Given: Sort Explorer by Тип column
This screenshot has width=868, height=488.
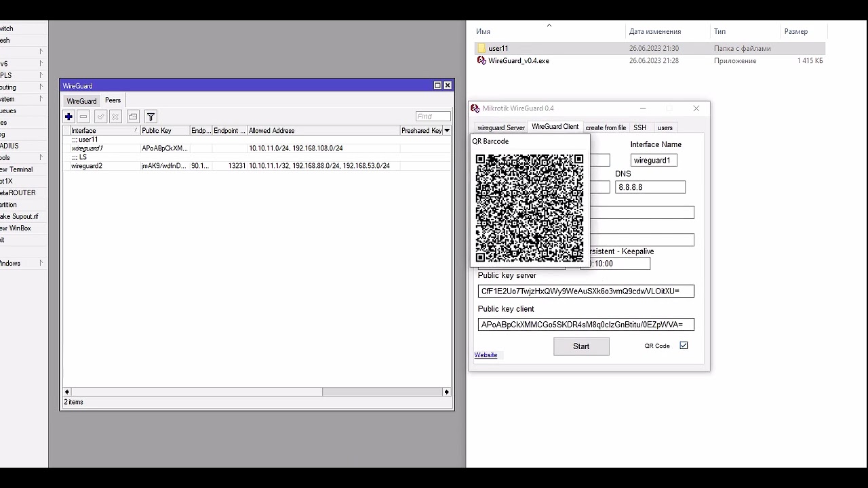Looking at the screenshot, I should pos(745,32).
